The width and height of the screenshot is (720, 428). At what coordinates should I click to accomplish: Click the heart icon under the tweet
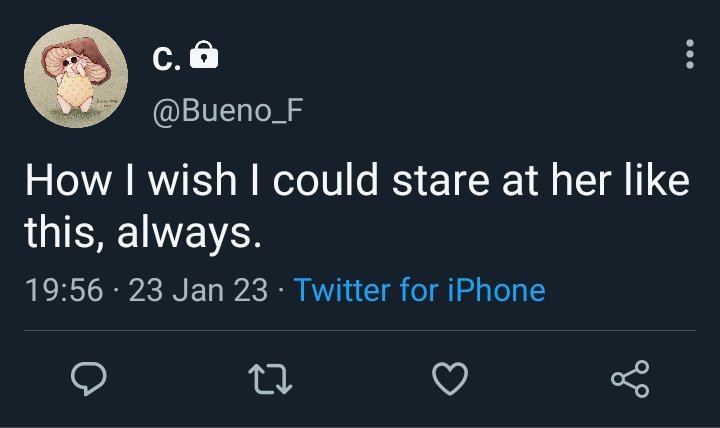(450, 379)
